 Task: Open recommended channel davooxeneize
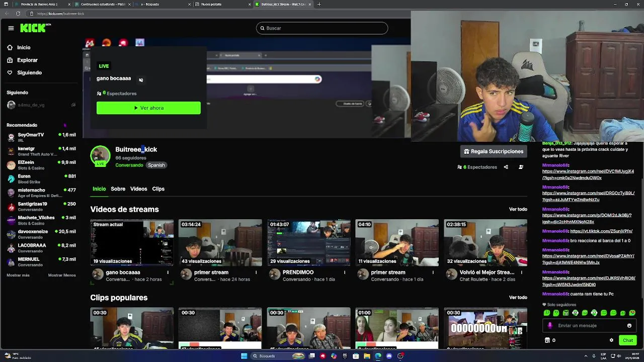click(41, 233)
